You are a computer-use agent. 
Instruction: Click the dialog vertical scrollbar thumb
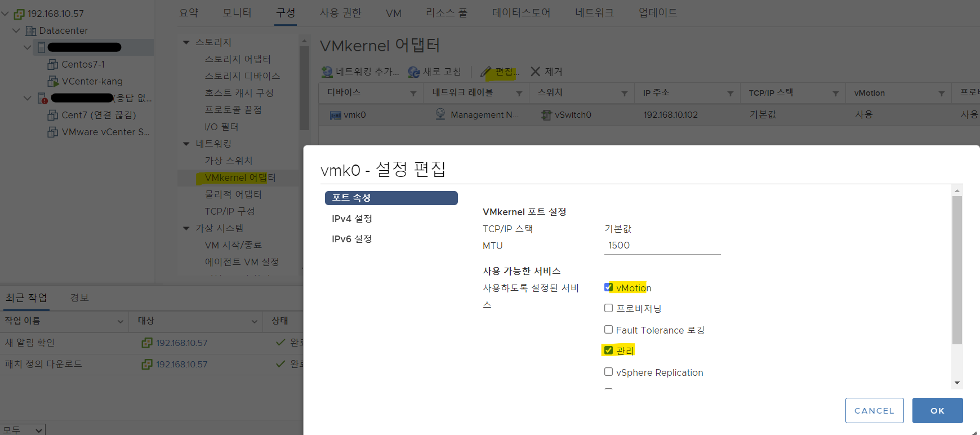click(x=957, y=270)
